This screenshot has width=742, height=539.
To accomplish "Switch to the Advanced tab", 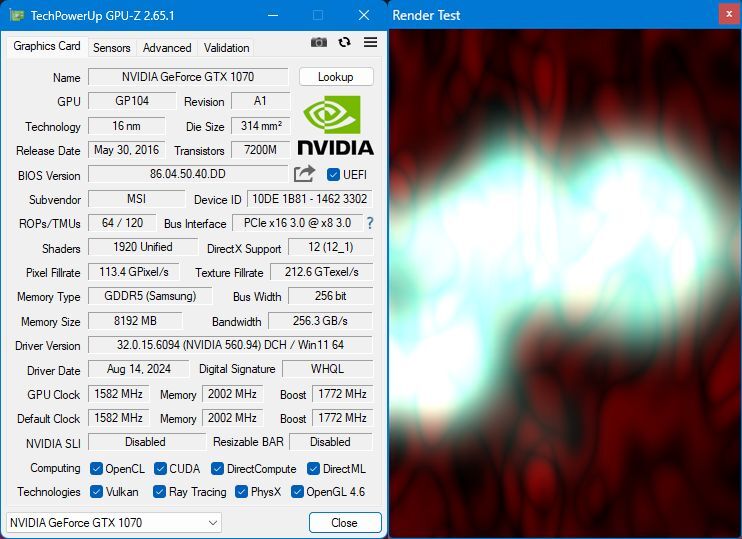I will pos(167,48).
